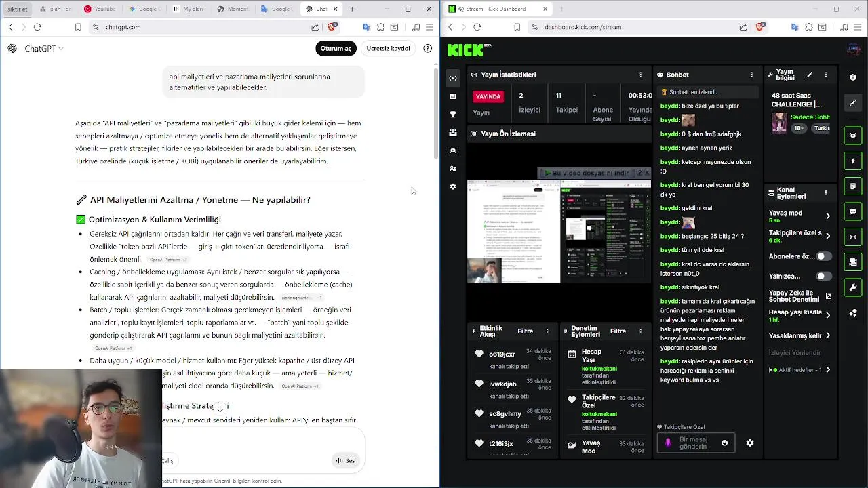
Task: Bookmark the chatgpt.com page
Action: [78, 27]
